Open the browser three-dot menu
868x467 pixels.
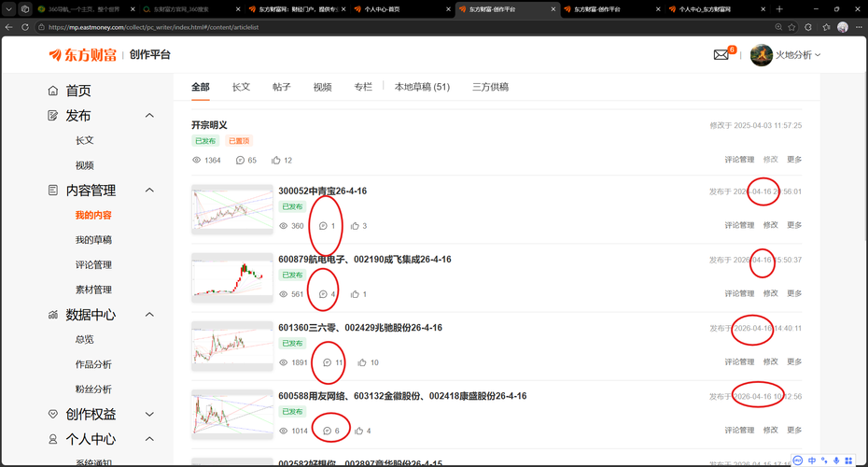point(859,26)
